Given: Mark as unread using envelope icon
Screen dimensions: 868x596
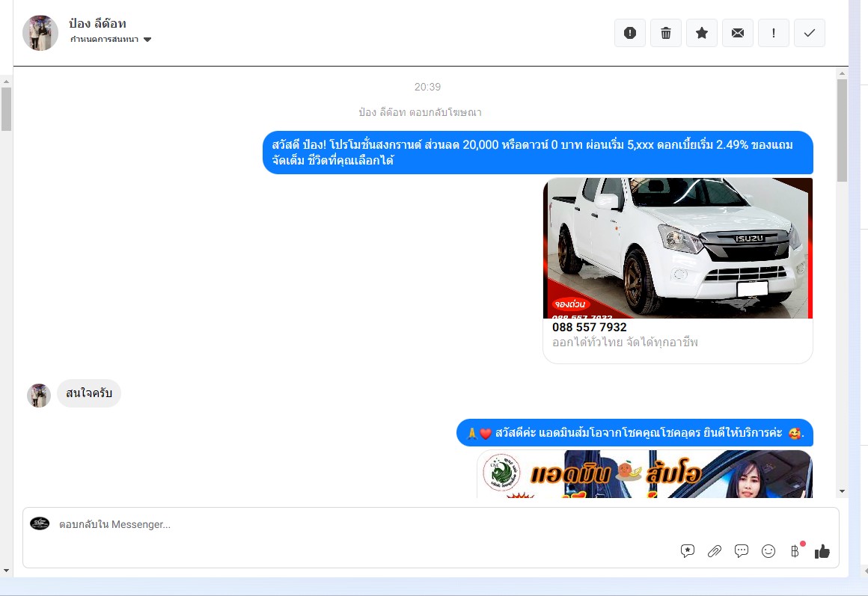Looking at the screenshot, I should (737, 33).
